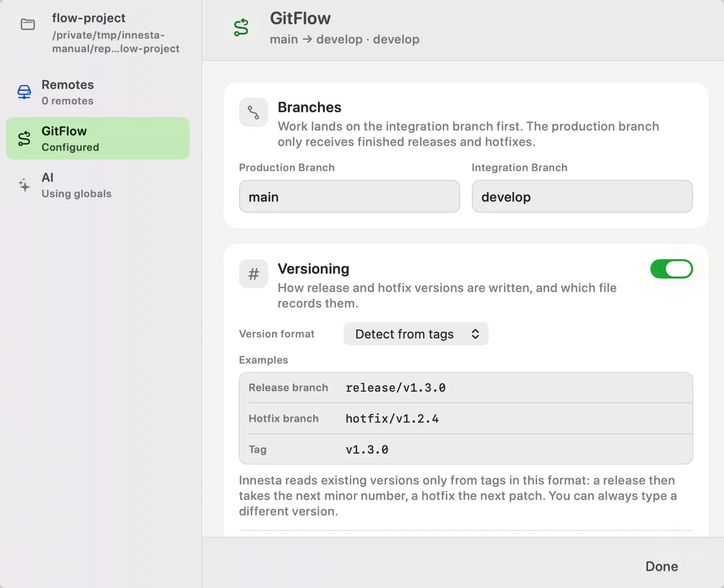
Task: Click the Hotfix branch row label
Action: click(284, 419)
